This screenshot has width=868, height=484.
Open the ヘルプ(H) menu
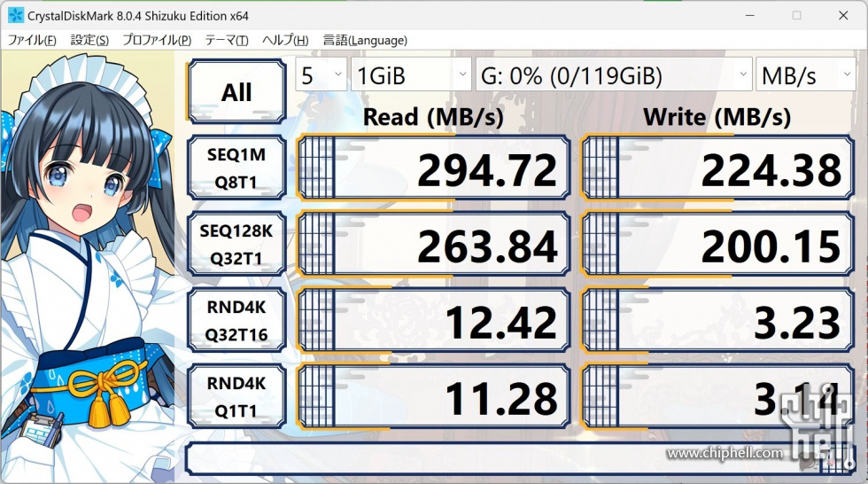coord(285,41)
